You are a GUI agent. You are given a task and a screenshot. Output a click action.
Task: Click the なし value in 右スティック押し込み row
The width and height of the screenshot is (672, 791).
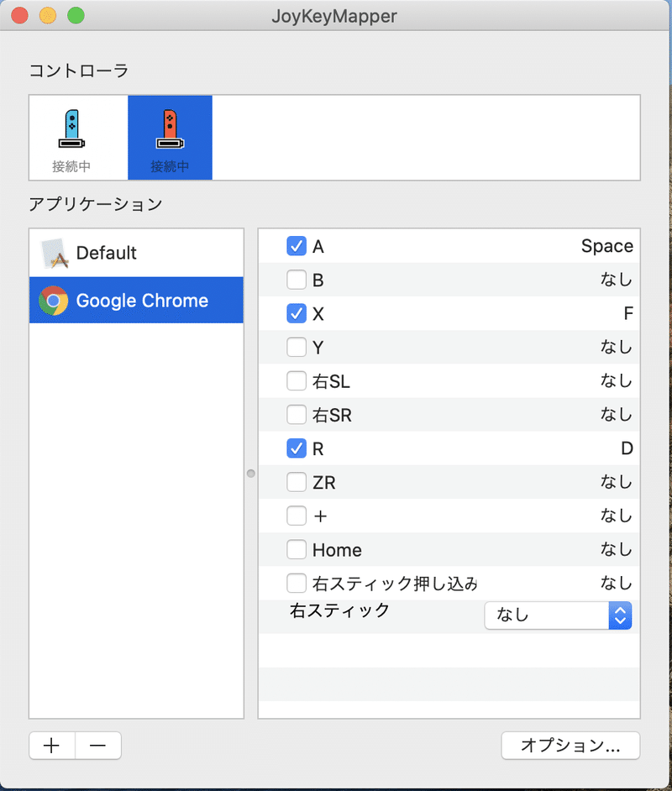coord(617,583)
